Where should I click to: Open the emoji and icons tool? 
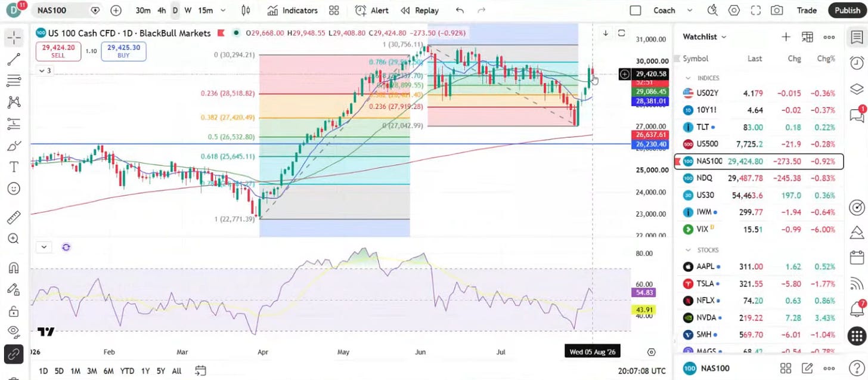point(14,189)
